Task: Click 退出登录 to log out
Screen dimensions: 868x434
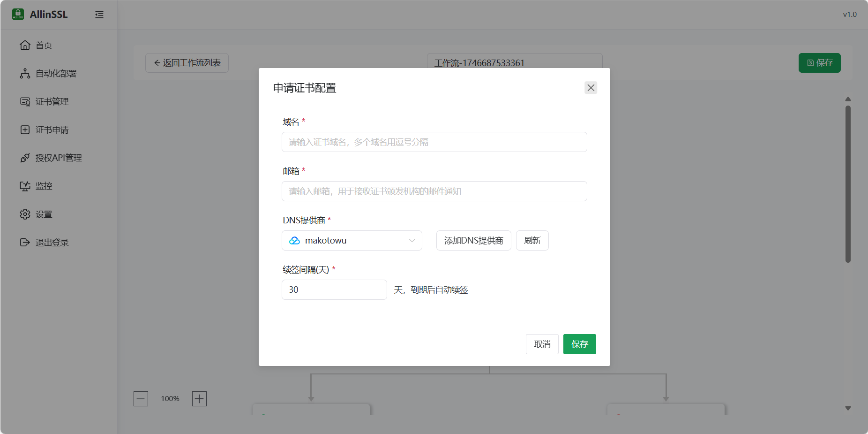Action: click(x=52, y=242)
